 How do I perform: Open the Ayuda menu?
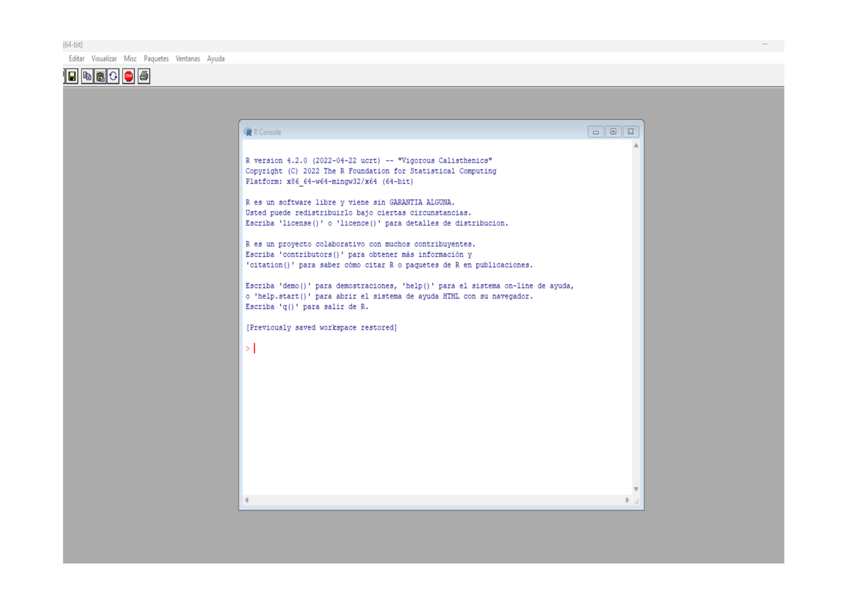click(x=216, y=59)
